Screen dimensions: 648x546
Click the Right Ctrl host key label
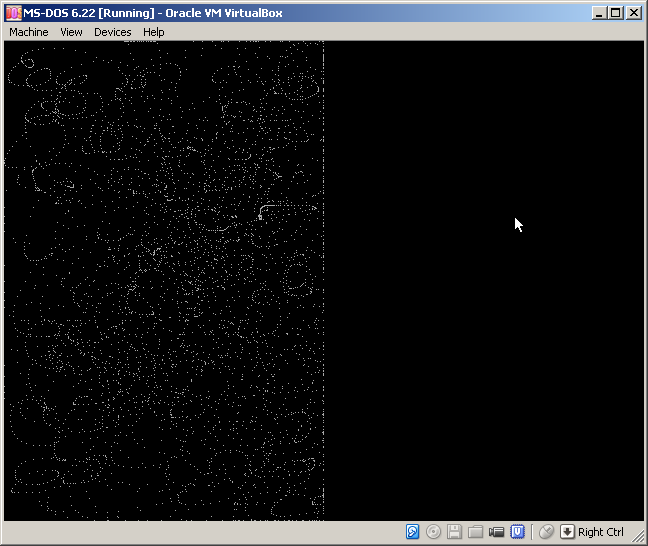[600, 532]
